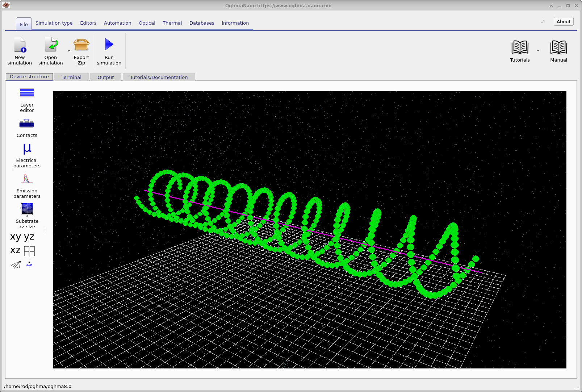The height and width of the screenshot is (392, 582).
Task: Click the About button
Action: pos(564,21)
